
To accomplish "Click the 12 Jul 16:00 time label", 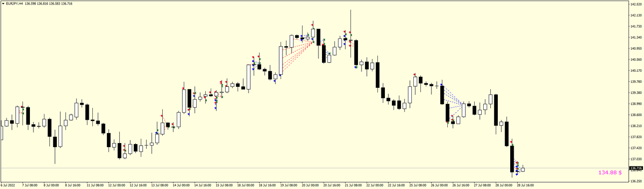I will [x=138, y=186].
